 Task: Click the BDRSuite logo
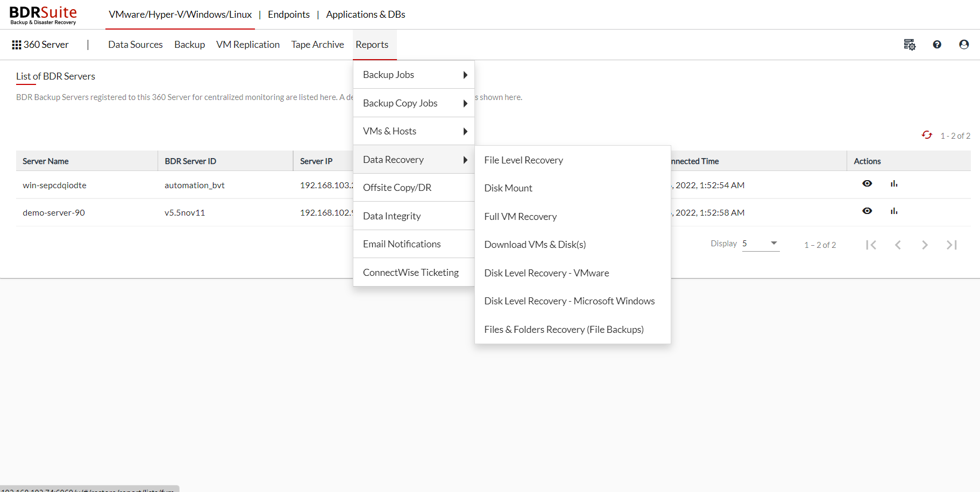tap(43, 15)
